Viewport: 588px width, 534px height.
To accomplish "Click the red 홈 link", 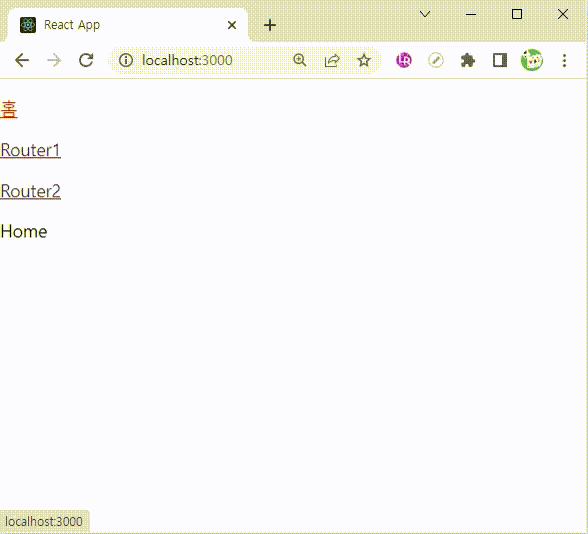I will (x=9, y=110).
